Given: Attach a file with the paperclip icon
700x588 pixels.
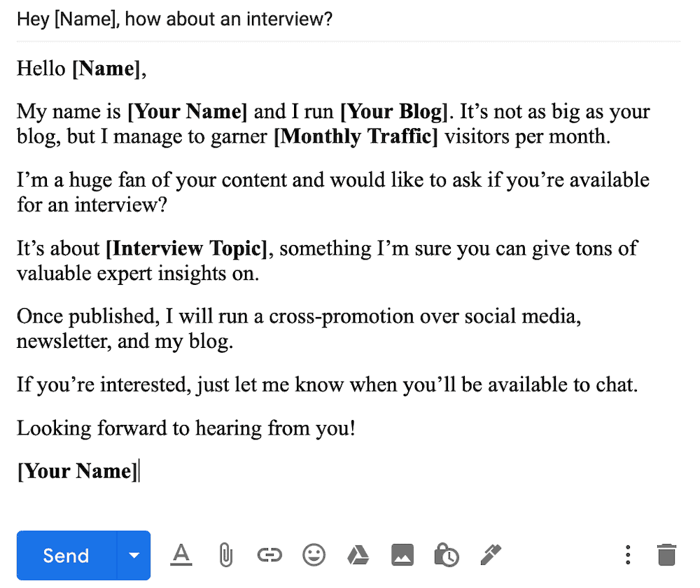Looking at the screenshot, I should click(x=225, y=555).
